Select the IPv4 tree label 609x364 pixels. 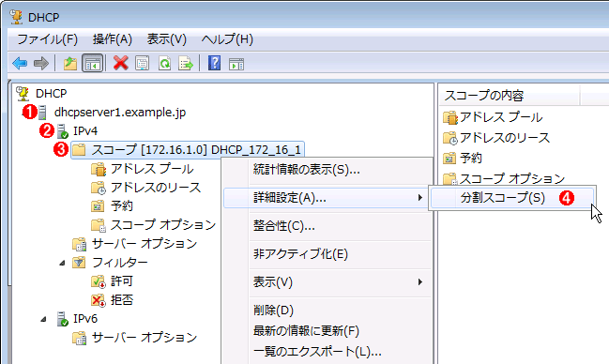point(85,131)
